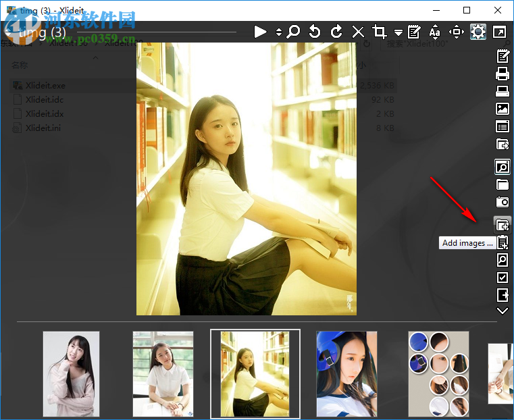Open the zoom magnifier tool in the top toolbar
Viewport: 514px width, 420px height.
click(x=293, y=32)
